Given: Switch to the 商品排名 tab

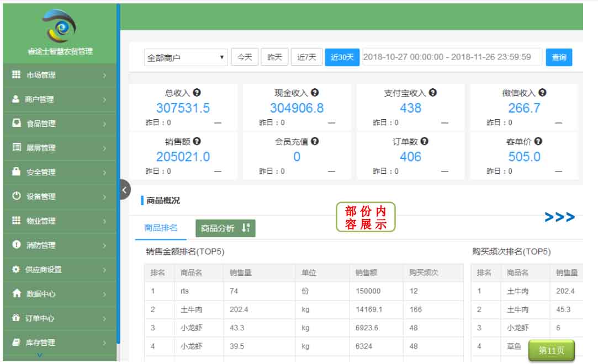Looking at the screenshot, I should click(x=160, y=227).
